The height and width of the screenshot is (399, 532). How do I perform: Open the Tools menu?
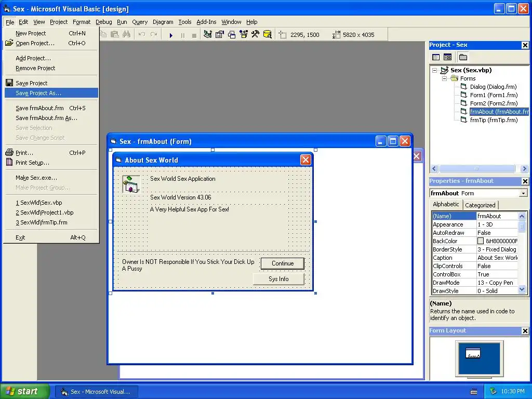tap(185, 22)
